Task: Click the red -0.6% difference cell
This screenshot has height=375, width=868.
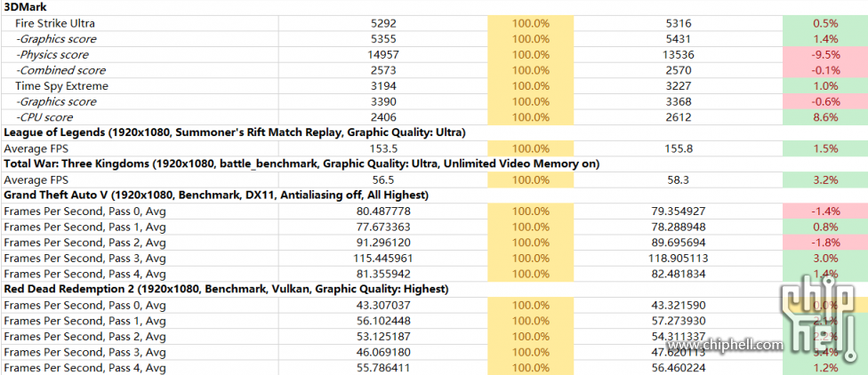Action: tap(825, 102)
